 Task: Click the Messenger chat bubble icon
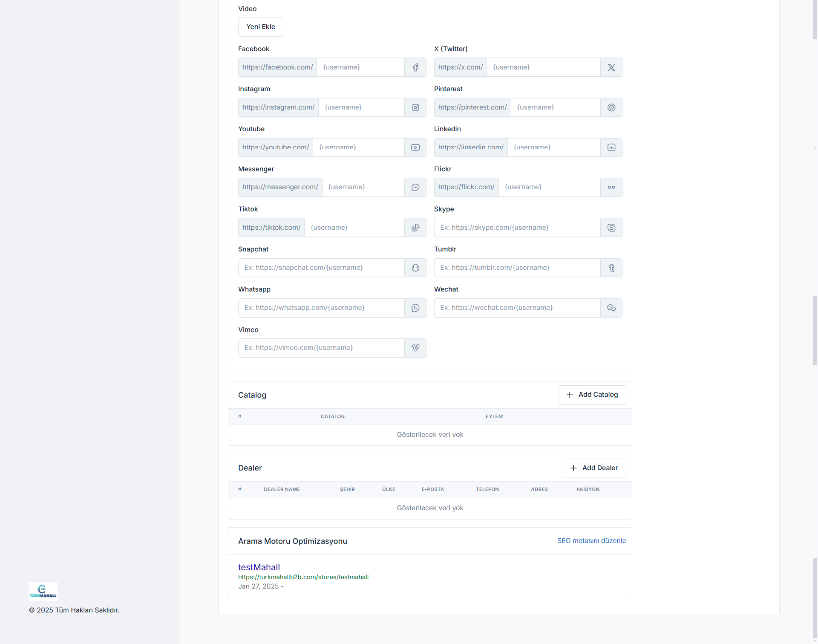(x=415, y=188)
